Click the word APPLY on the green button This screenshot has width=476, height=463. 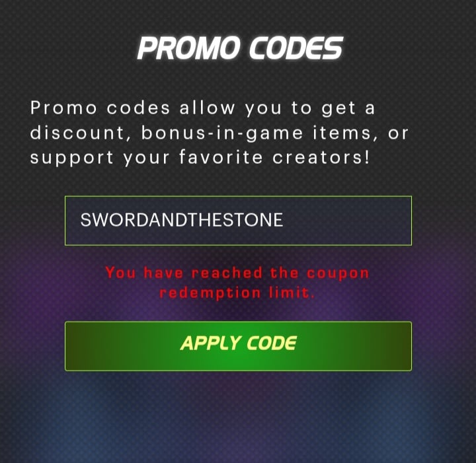[210, 343]
